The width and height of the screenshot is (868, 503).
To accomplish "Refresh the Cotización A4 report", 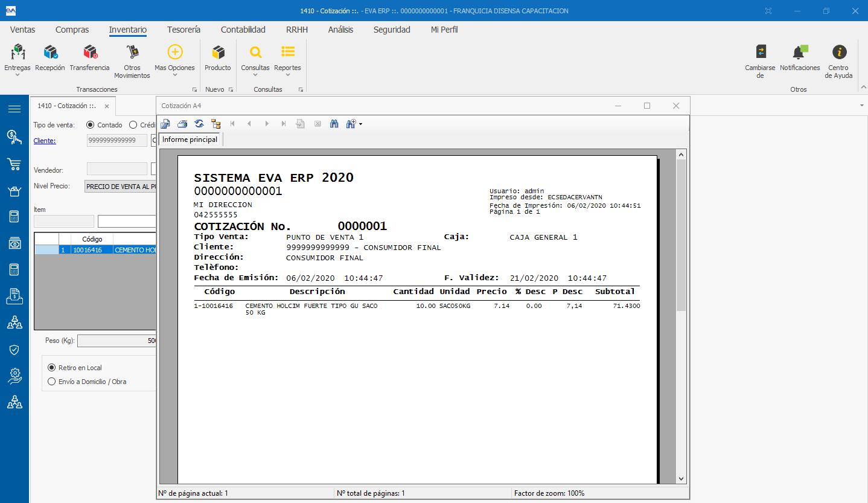I will [199, 124].
